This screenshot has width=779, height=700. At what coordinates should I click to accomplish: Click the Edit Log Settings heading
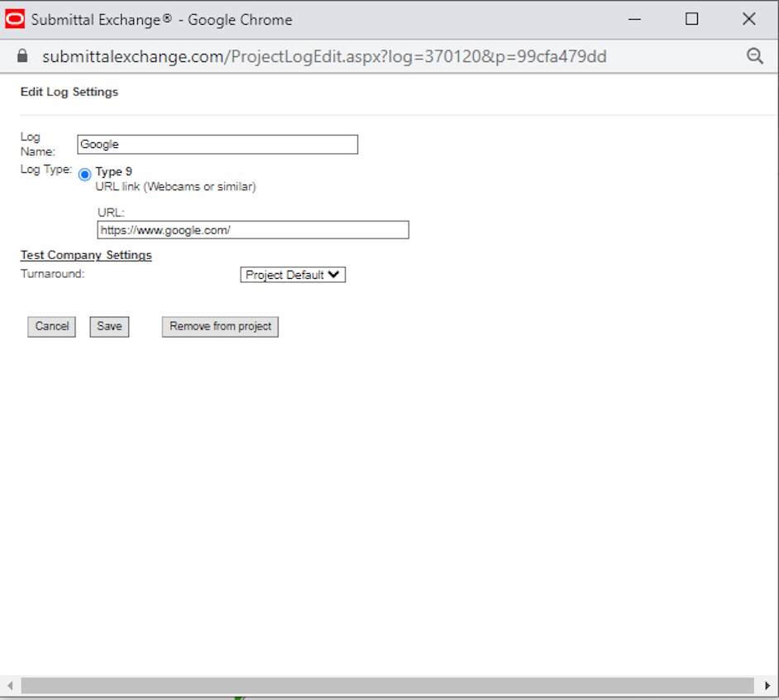(x=69, y=92)
